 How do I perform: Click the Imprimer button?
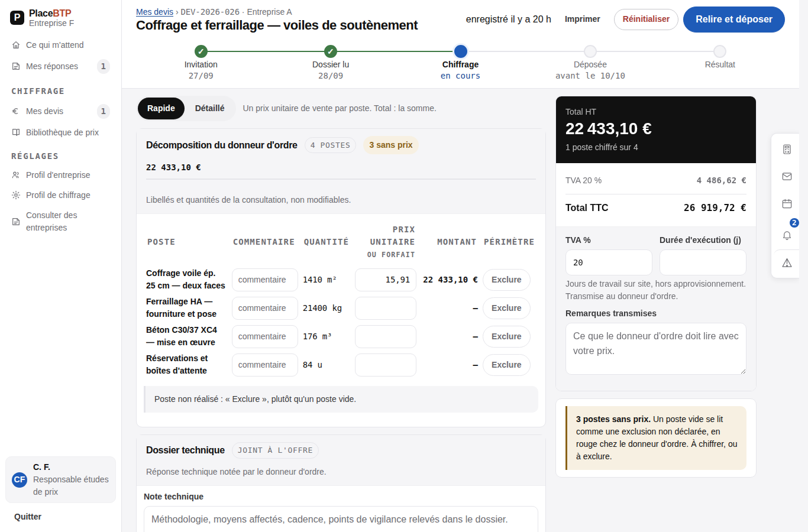(x=583, y=19)
